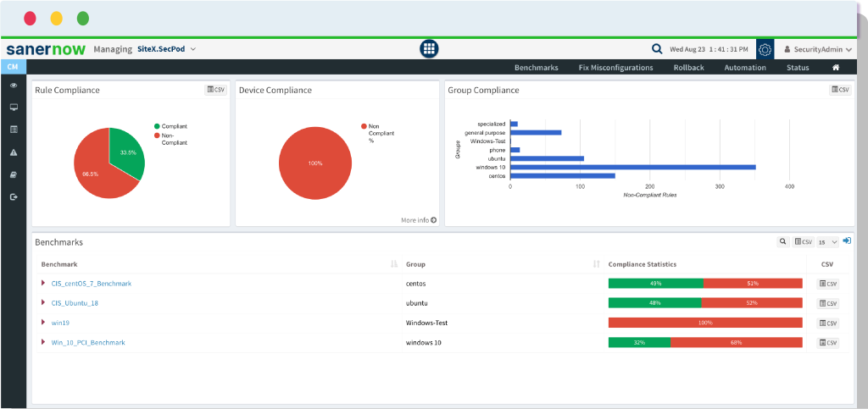Click More info in Device Compliance

coord(419,220)
